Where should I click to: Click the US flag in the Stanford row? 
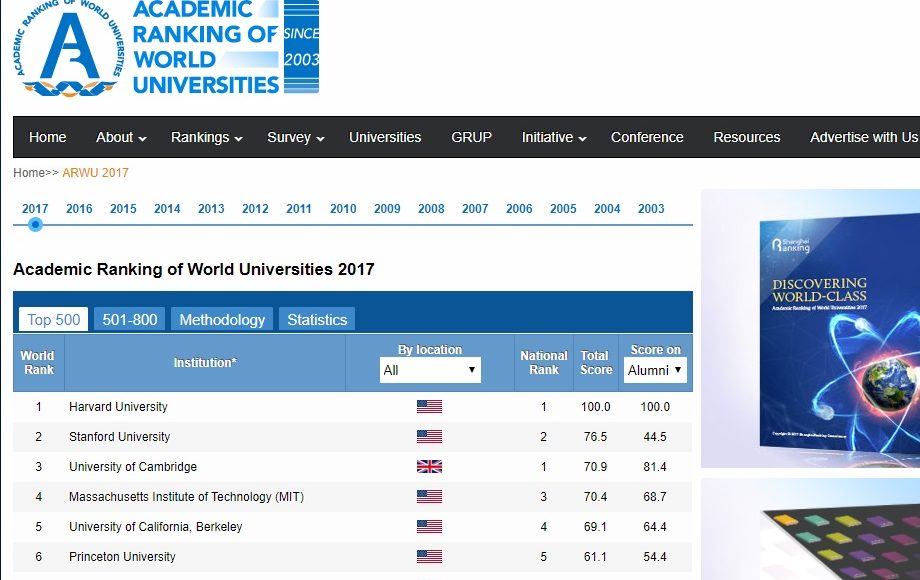click(429, 437)
